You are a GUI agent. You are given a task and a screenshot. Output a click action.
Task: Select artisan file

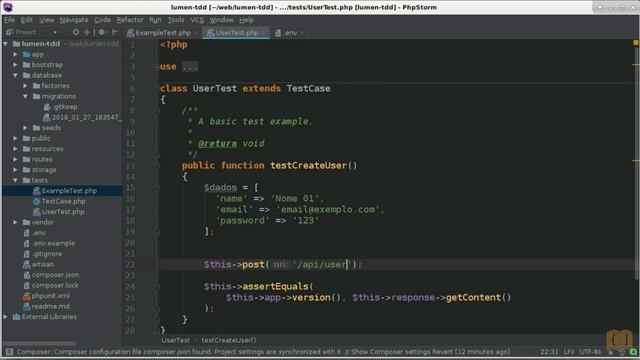38,264
